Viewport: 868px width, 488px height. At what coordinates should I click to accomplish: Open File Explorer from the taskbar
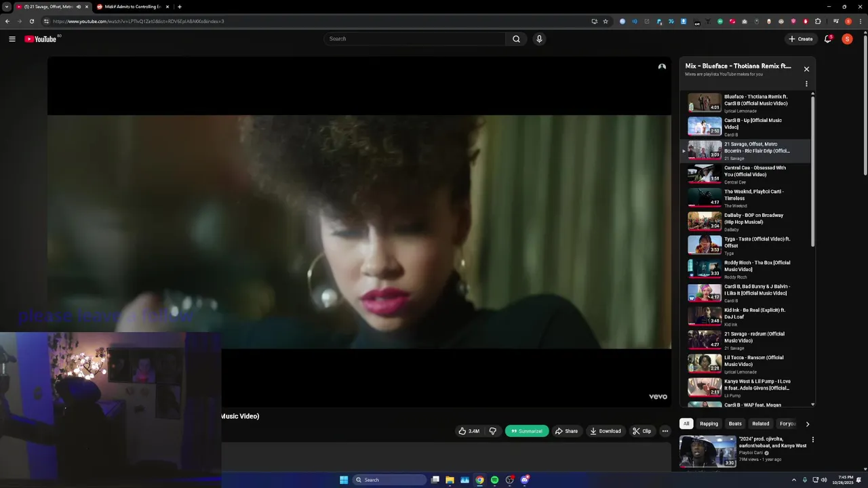[x=450, y=480]
